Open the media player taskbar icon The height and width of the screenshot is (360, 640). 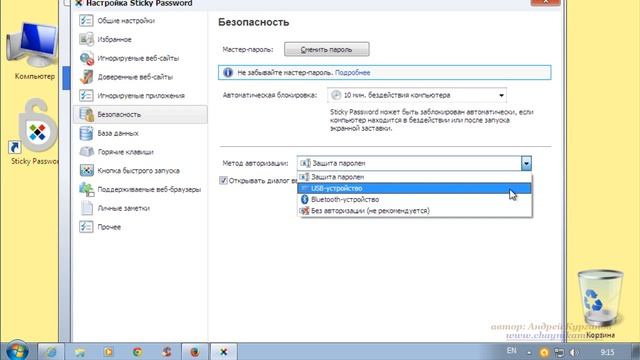pos(109,352)
